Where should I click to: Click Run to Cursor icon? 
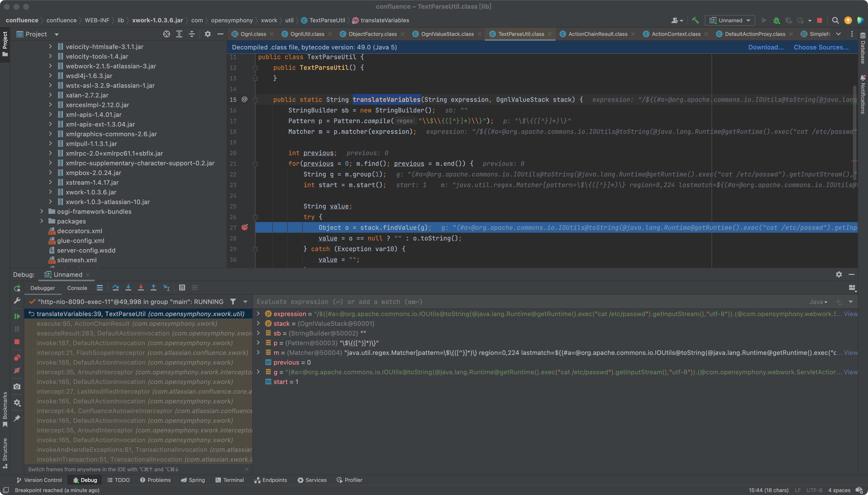166,287
